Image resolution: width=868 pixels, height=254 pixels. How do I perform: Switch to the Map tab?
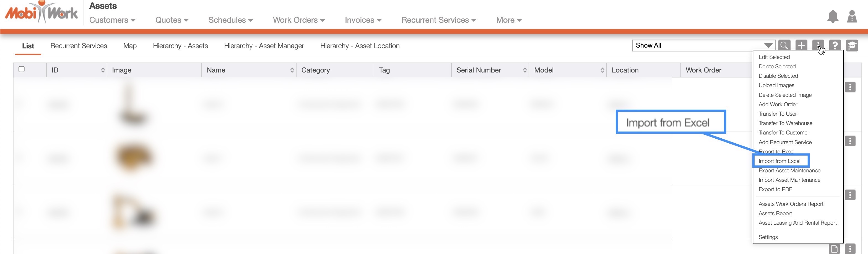tap(130, 46)
